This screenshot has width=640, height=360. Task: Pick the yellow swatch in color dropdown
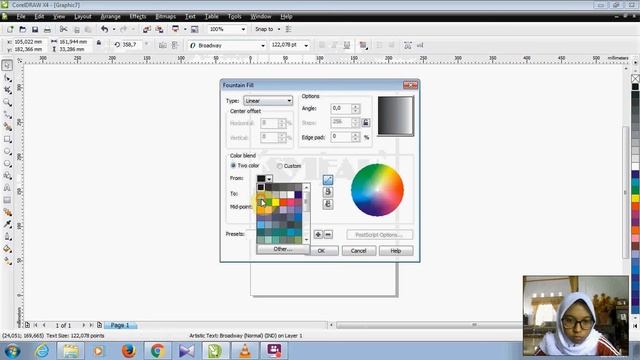click(276, 202)
